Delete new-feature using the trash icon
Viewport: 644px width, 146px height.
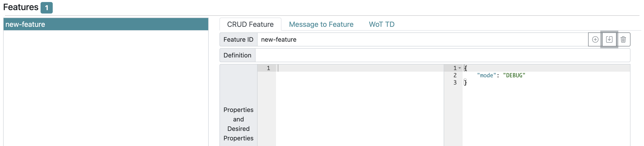(x=623, y=39)
